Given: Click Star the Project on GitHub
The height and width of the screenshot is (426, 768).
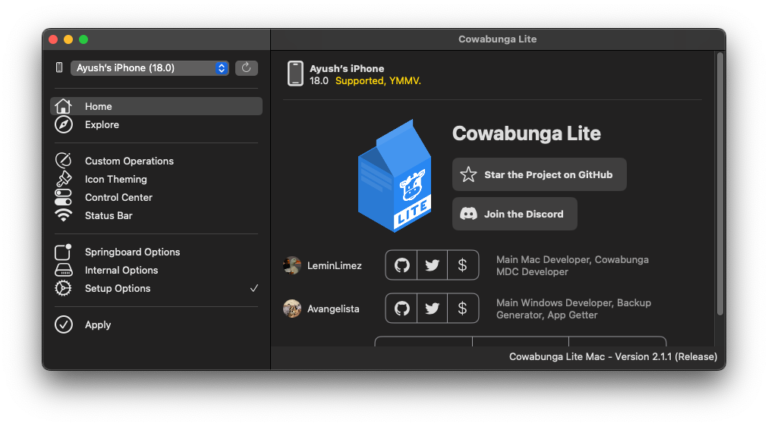Looking at the screenshot, I should coord(539,174).
